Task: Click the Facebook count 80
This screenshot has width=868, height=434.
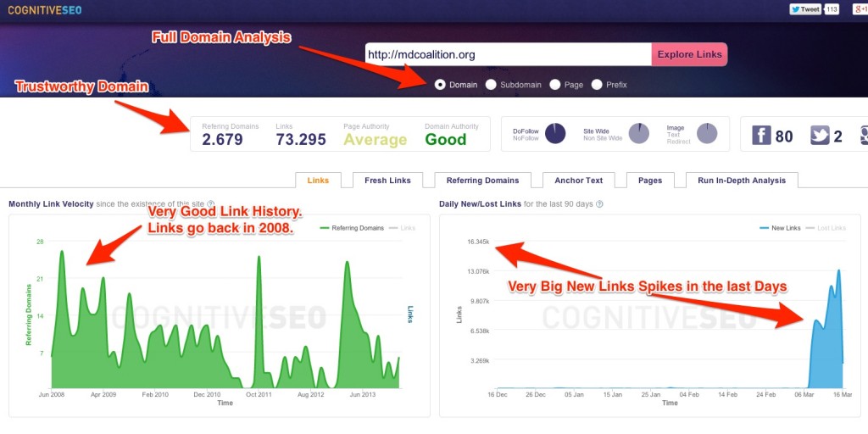Action: pos(784,136)
